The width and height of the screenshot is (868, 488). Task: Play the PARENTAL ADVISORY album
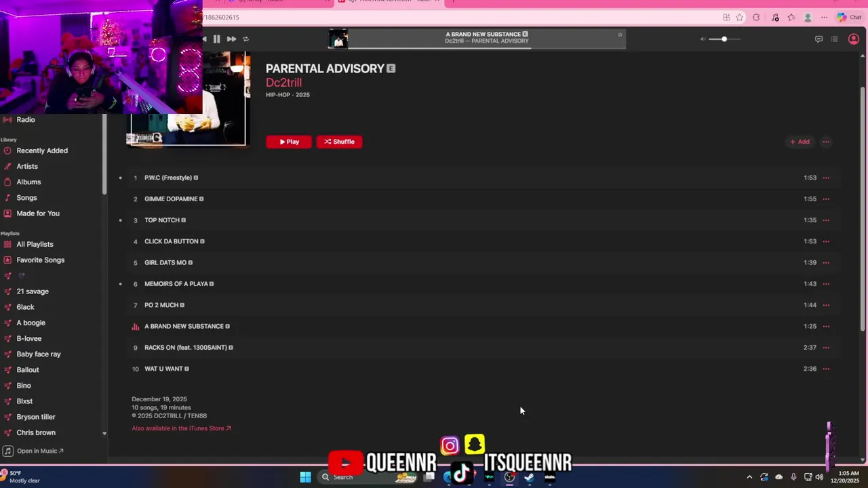point(289,142)
